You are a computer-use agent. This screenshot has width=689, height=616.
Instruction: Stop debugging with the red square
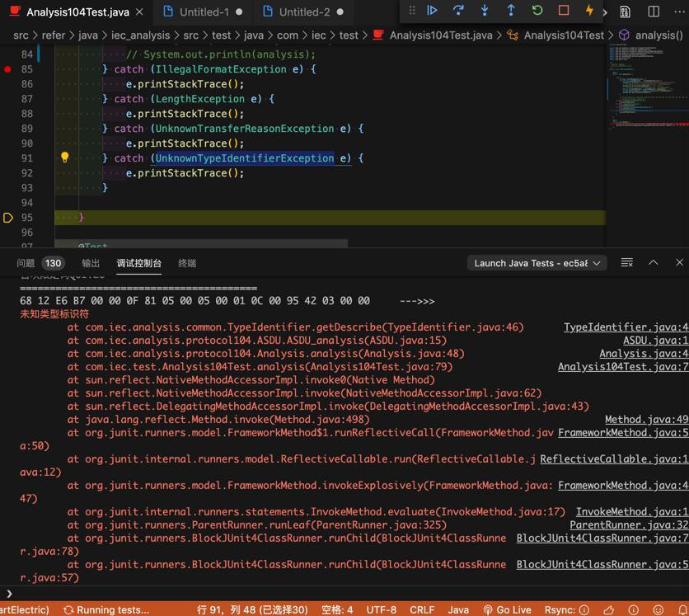click(564, 11)
